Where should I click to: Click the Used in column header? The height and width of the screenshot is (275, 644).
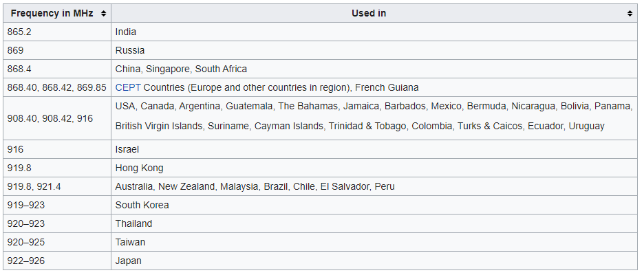pos(374,13)
